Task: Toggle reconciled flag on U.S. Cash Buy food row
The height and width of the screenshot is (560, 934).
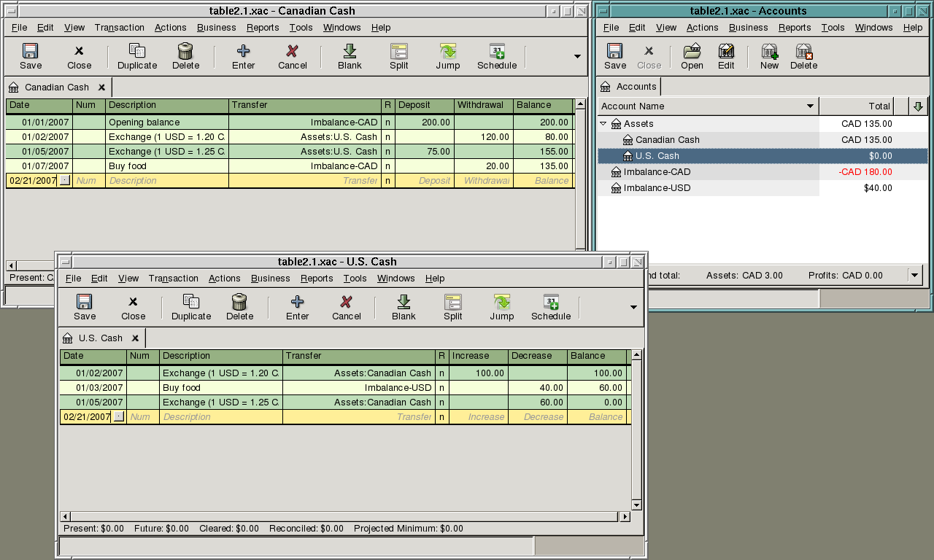Action: tap(441, 388)
